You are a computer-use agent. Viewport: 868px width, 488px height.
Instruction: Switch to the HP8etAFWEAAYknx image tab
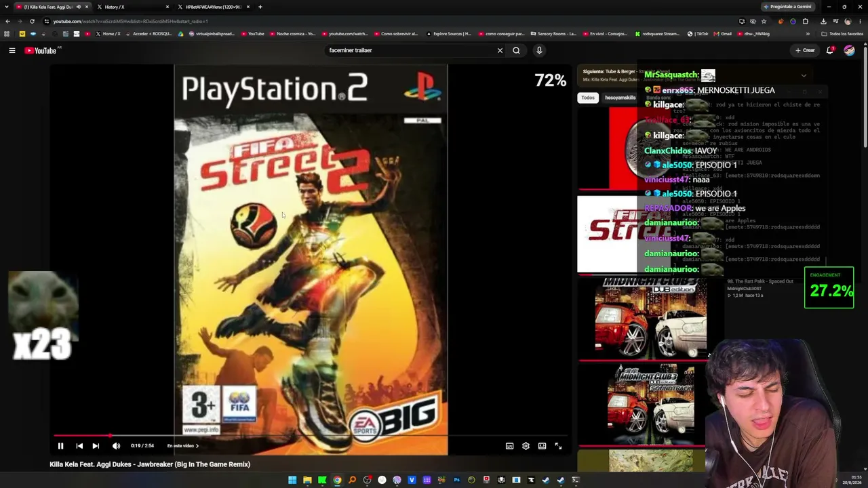pos(214,7)
